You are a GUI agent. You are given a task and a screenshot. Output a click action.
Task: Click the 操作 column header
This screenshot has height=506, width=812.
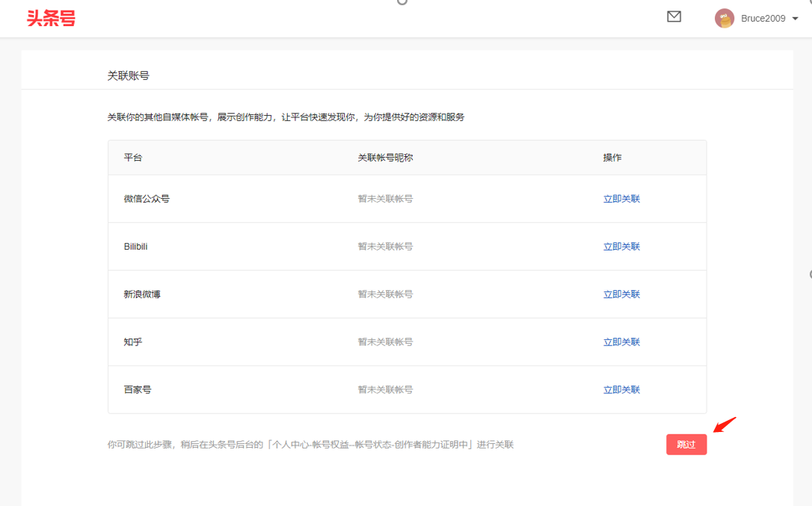[612, 158]
